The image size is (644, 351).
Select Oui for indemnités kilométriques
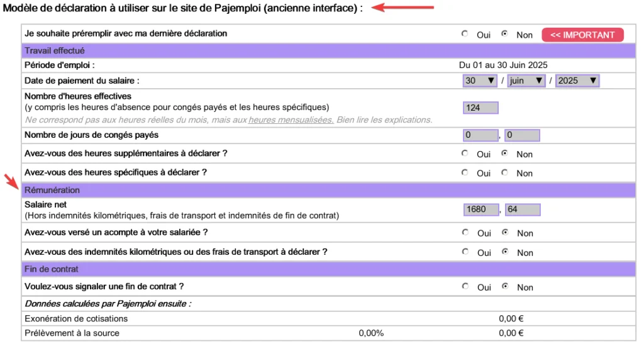[x=465, y=252]
